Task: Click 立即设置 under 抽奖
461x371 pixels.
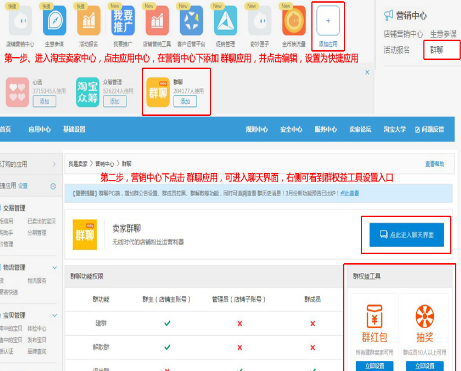Action: point(425,366)
